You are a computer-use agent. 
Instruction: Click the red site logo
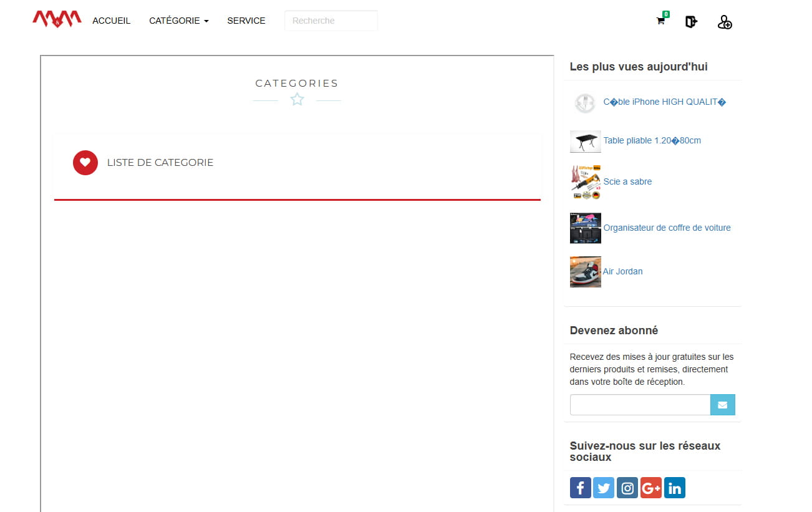pos(57,19)
